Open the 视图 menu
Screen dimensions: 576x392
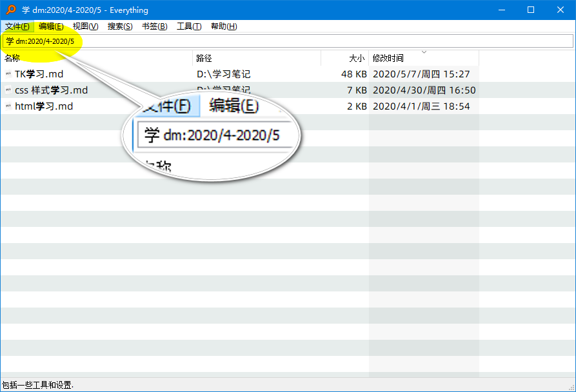pyautogui.click(x=84, y=26)
